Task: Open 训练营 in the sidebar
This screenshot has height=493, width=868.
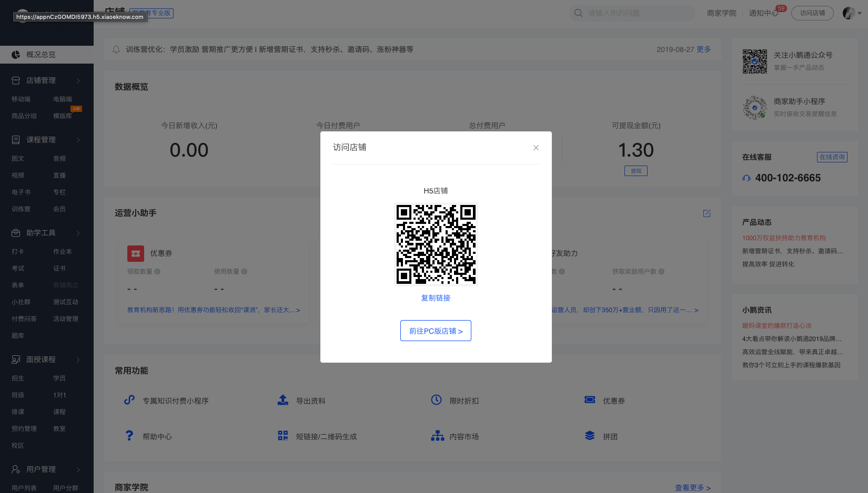Action: (x=21, y=209)
